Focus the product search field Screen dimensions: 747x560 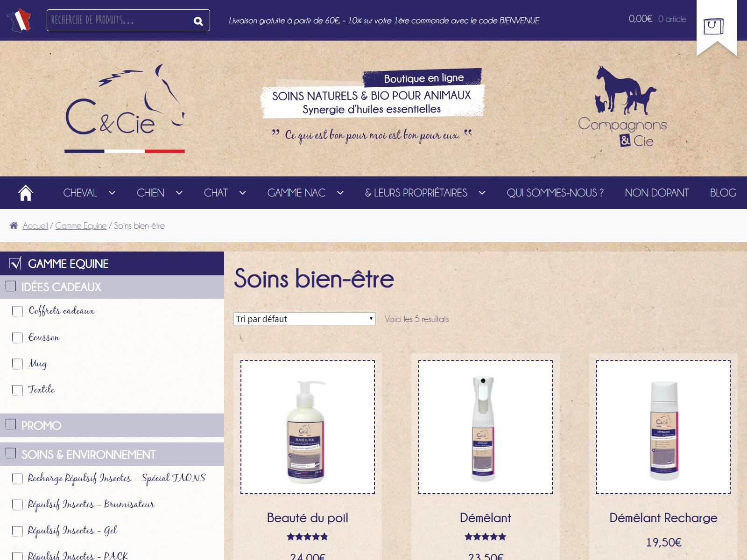(x=119, y=21)
